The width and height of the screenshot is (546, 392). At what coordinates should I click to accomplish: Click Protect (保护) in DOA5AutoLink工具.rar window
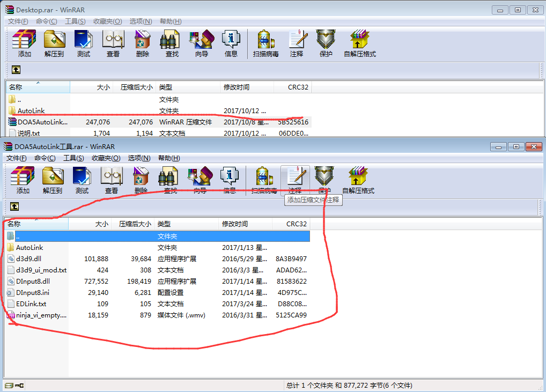point(324,180)
